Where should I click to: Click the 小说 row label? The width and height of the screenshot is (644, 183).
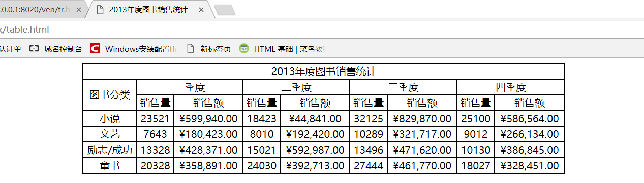coord(110,119)
